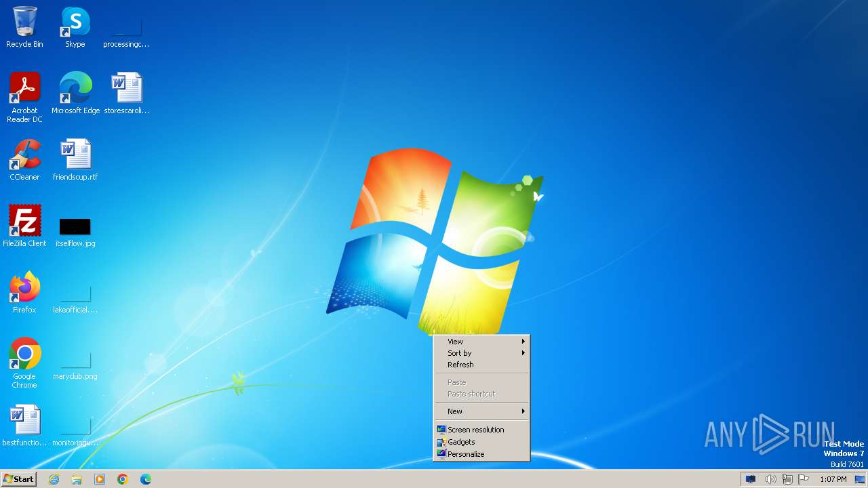Open Gadgets from the context menu
This screenshot has width=868, height=488.
[481, 442]
